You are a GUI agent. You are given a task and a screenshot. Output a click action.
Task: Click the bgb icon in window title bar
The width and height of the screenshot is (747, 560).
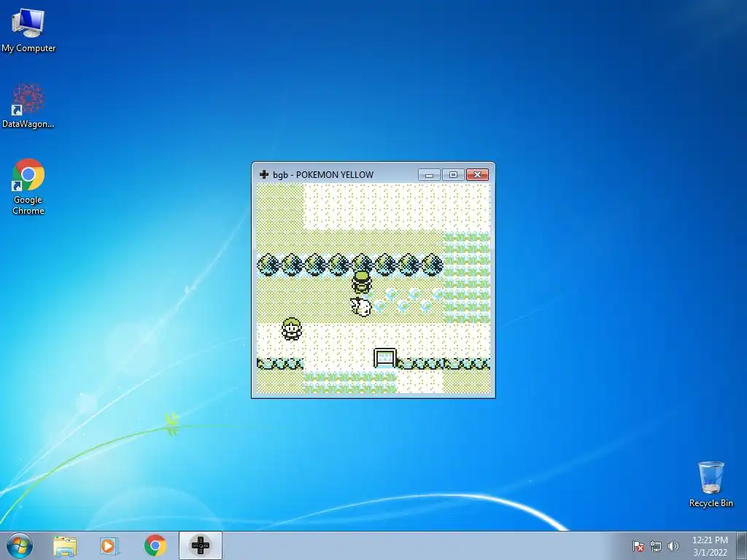point(264,174)
